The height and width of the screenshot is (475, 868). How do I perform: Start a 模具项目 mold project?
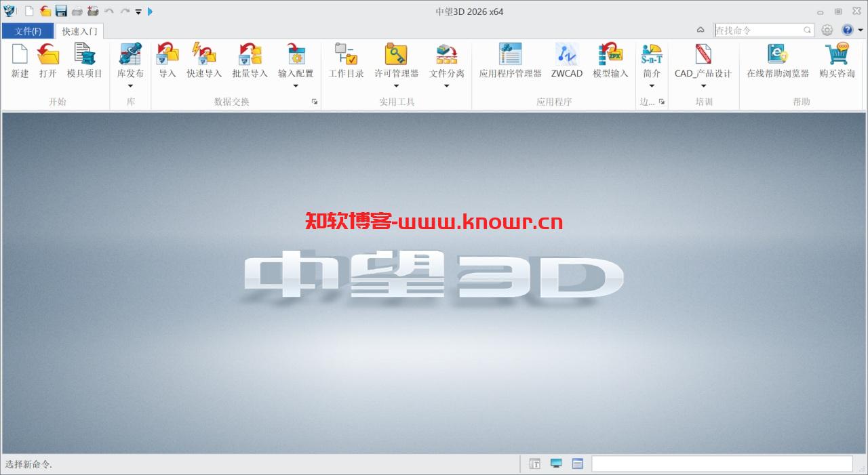(x=85, y=61)
